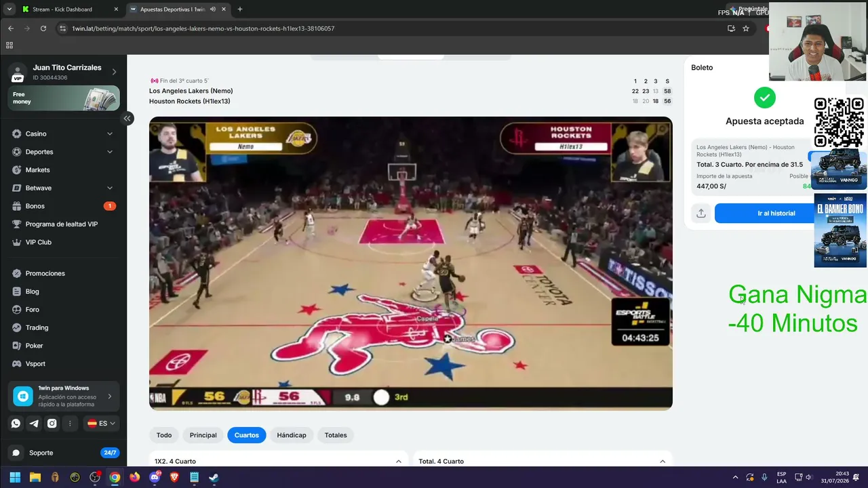Open the ES language dropdown
Screen dimensions: 868x488
(102, 424)
